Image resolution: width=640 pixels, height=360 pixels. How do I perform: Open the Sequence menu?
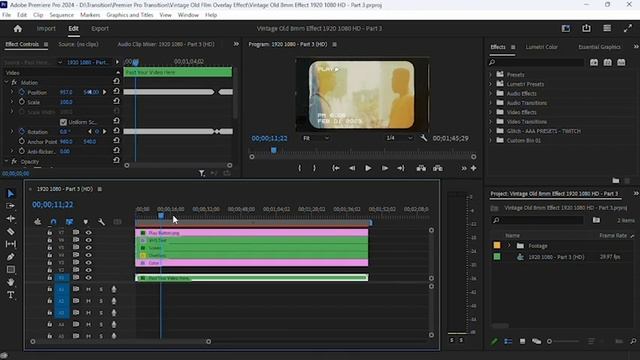tap(62, 15)
